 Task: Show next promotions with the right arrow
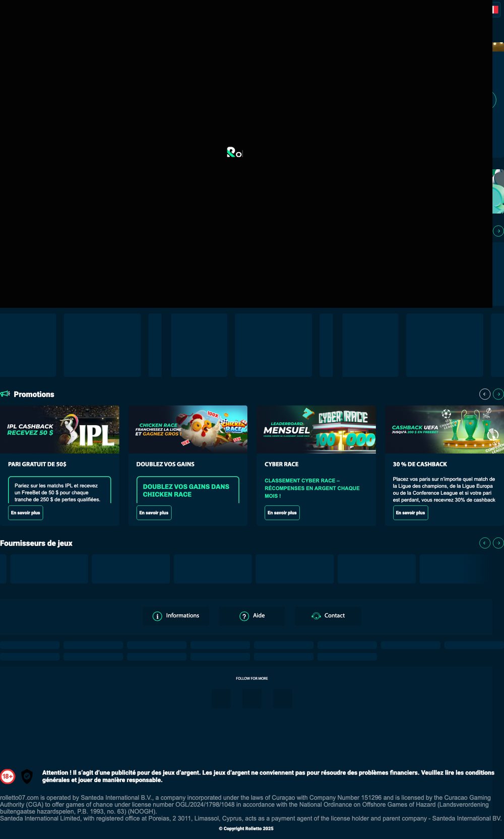498,394
